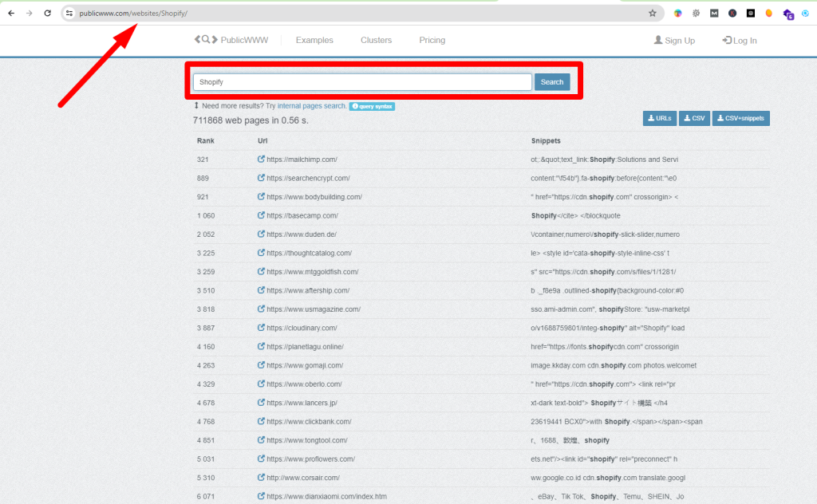The width and height of the screenshot is (817, 504).
Task: Open external link icon for aftership.com
Action: [x=261, y=290]
